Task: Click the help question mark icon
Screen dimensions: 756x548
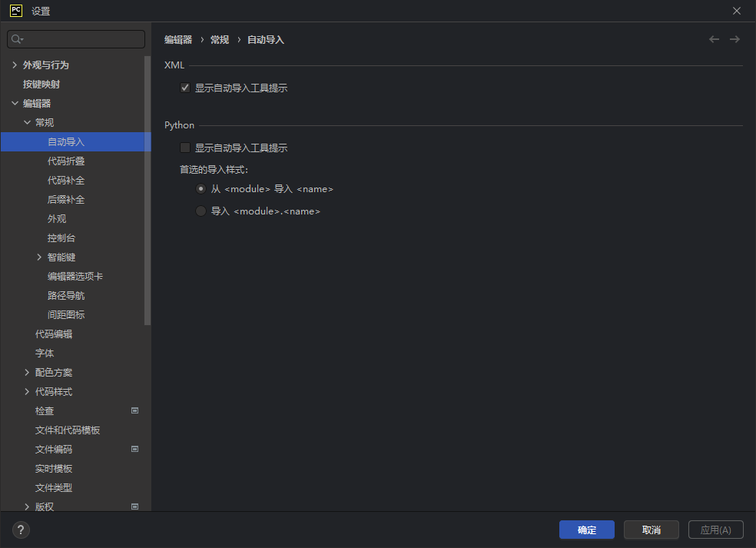Action: click(x=21, y=530)
